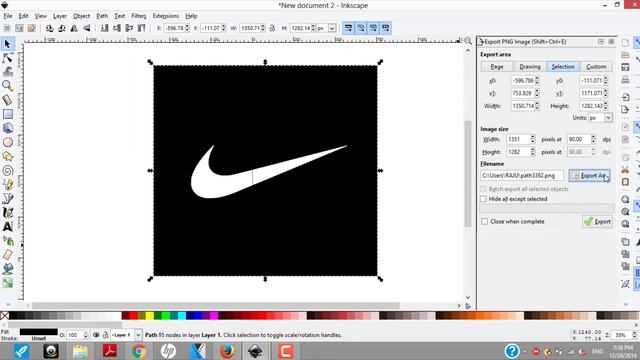
Task: Select the Text tool
Action: 7,227
